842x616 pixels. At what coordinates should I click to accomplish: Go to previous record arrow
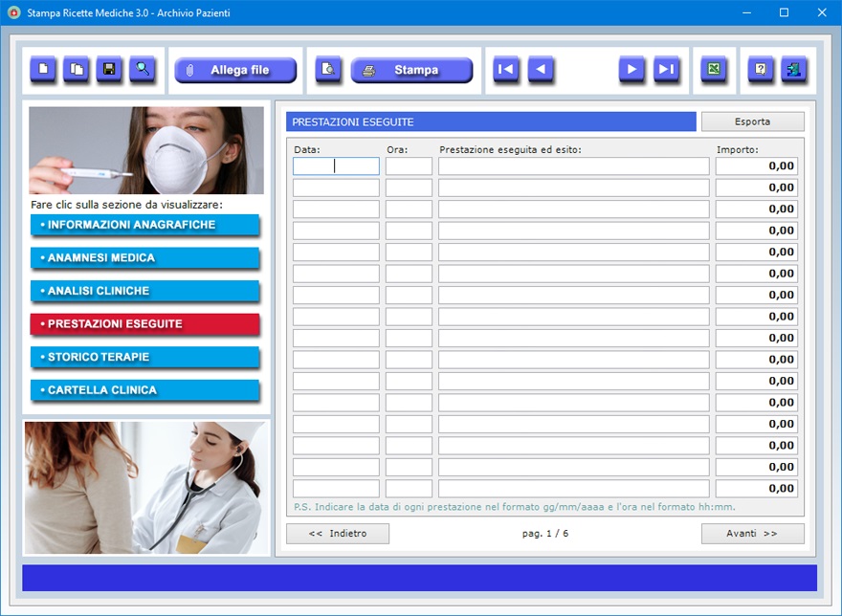pos(541,69)
